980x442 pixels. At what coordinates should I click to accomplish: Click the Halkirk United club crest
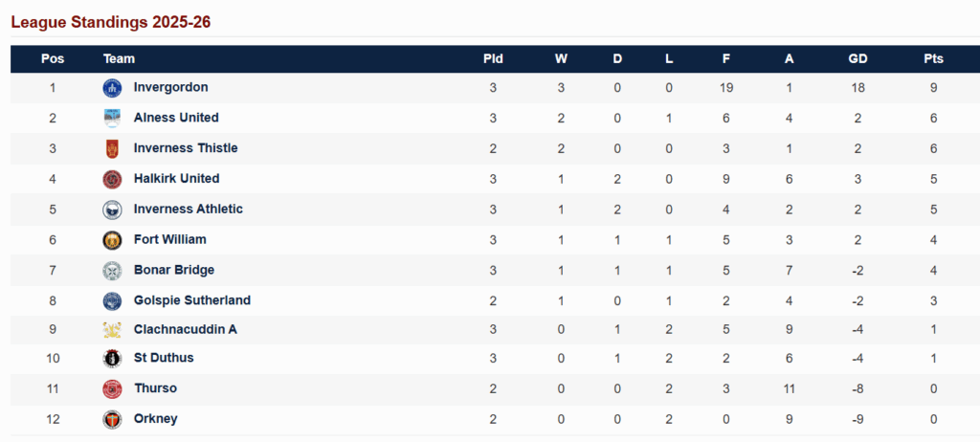(x=113, y=180)
